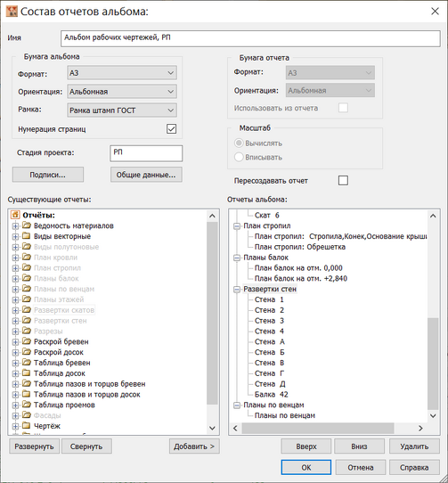Click the horizontal scrollbar of album reports
This screenshot has height=483, width=448.
(x=318, y=428)
